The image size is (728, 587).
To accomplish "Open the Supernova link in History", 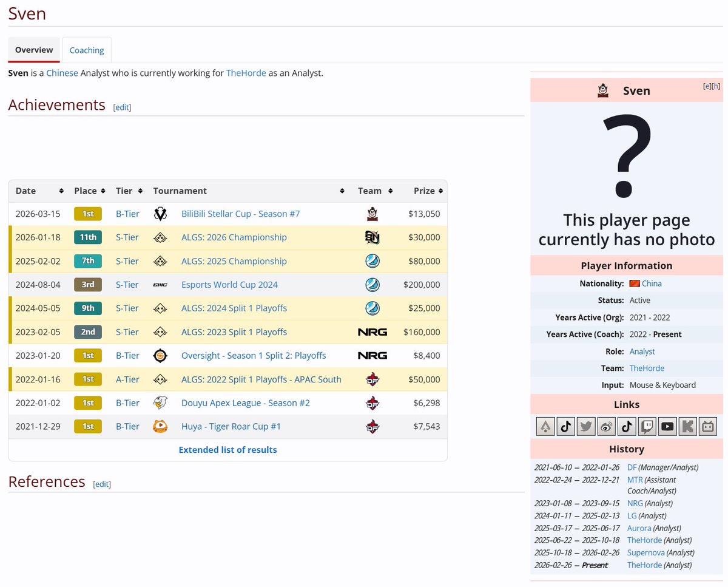I will click(646, 552).
